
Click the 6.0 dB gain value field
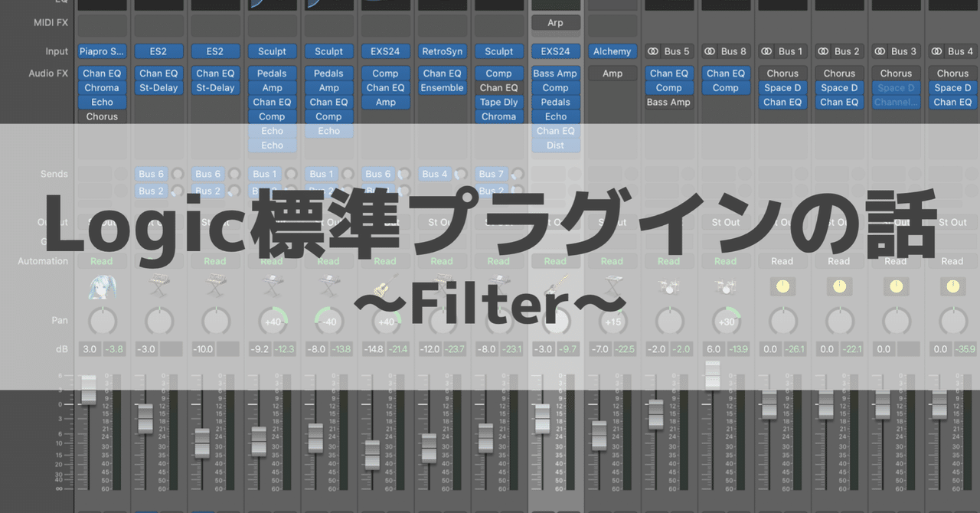(713, 349)
